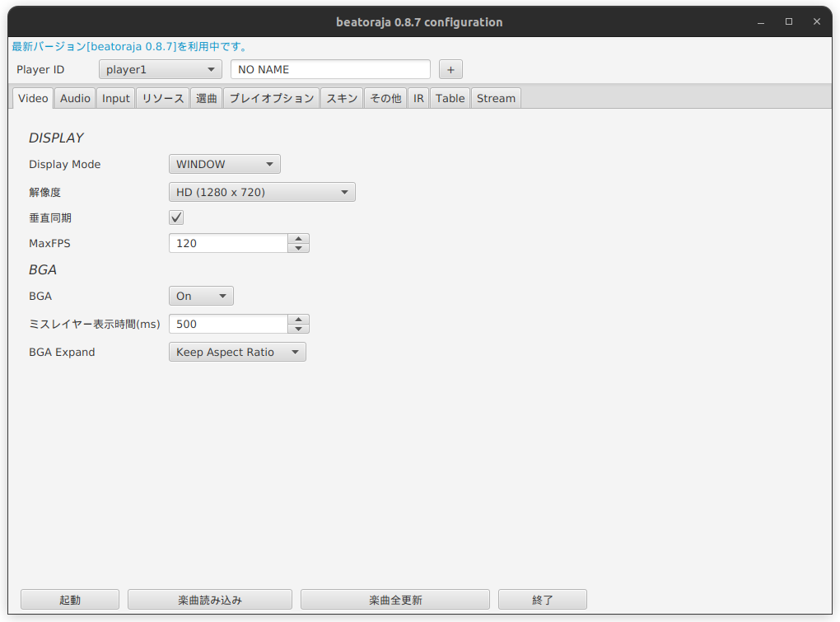
Task: Click the 楽曲読み込み button
Action: (209, 600)
